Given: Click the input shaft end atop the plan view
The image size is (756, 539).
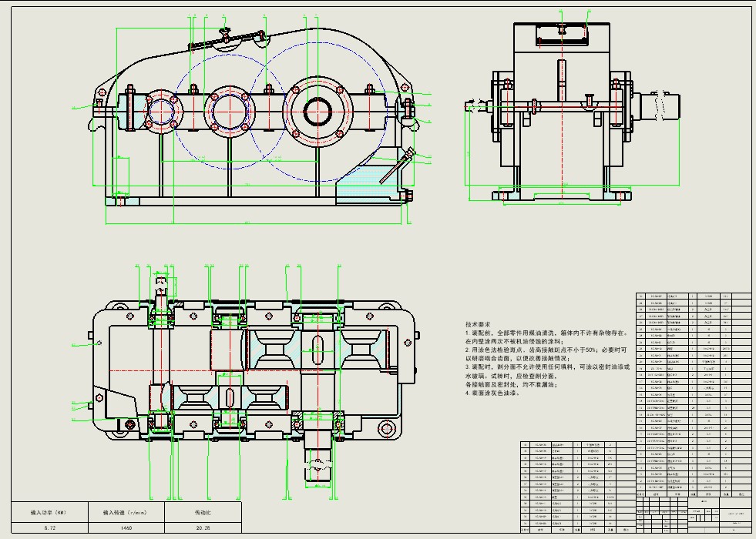Looking at the screenshot, I should coord(160,283).
